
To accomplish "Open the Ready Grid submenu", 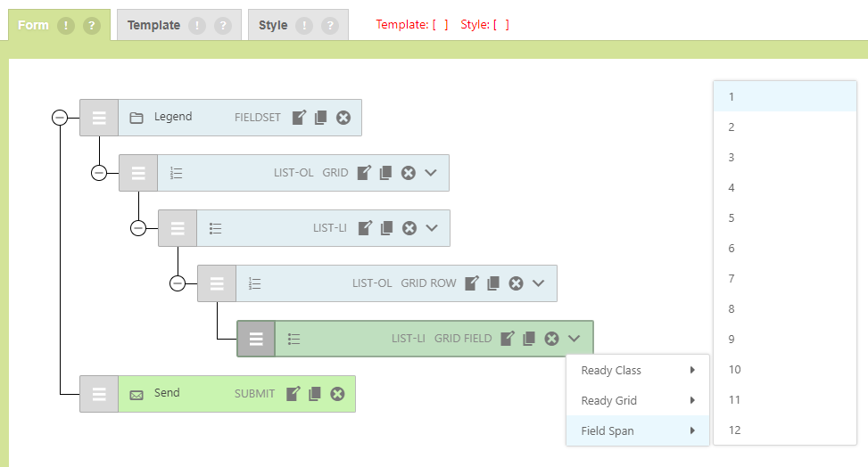I will (x=637, y=400).
